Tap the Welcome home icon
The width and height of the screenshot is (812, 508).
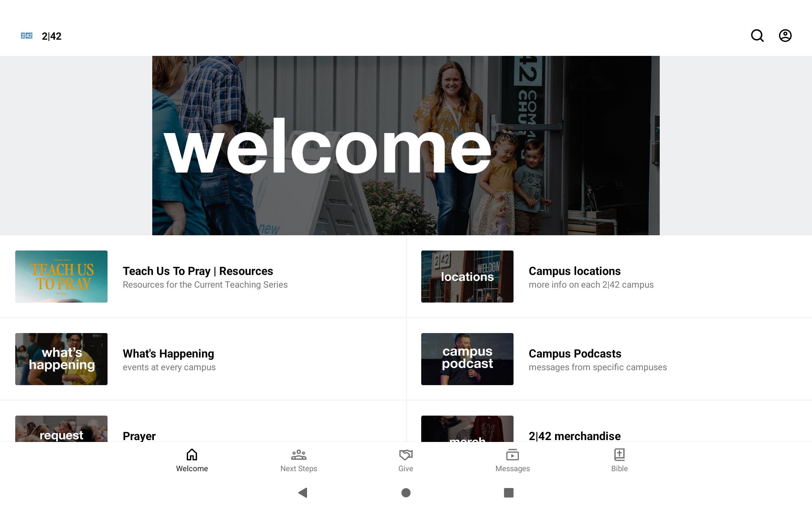[x=192, y=455]
